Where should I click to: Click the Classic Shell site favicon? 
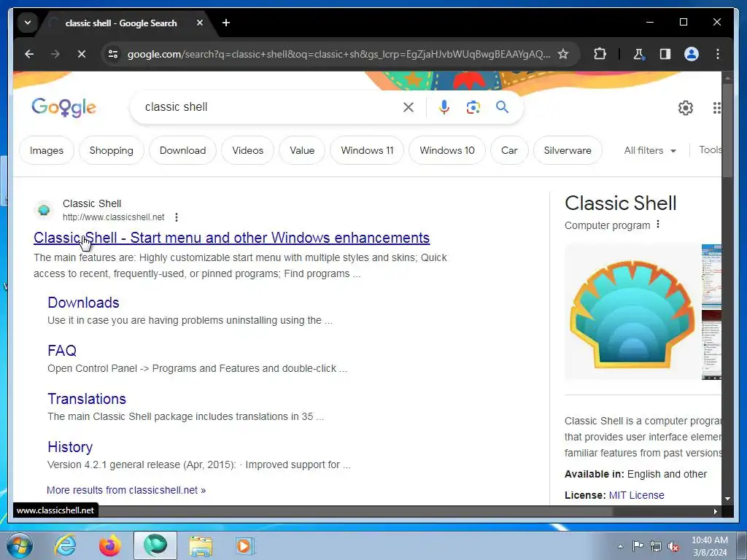44,210
